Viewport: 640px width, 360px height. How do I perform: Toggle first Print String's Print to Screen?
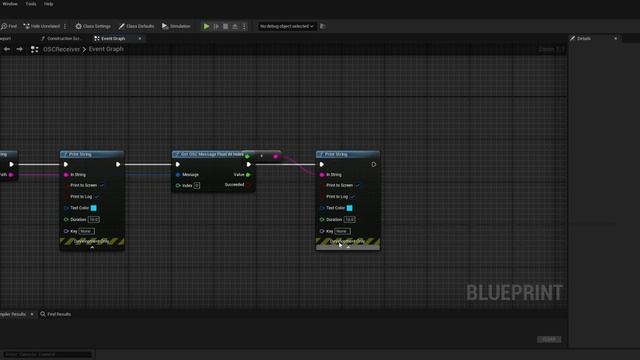point(102,185)
